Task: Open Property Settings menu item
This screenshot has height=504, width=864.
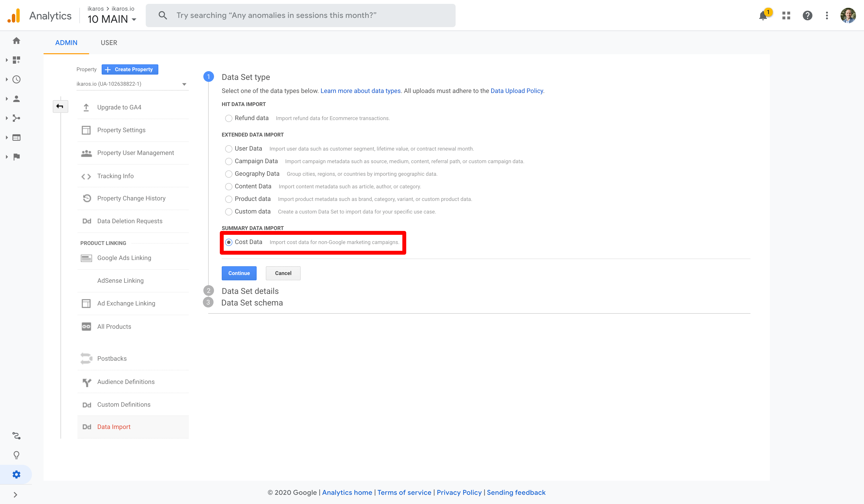Action: (x=121, y=130)
